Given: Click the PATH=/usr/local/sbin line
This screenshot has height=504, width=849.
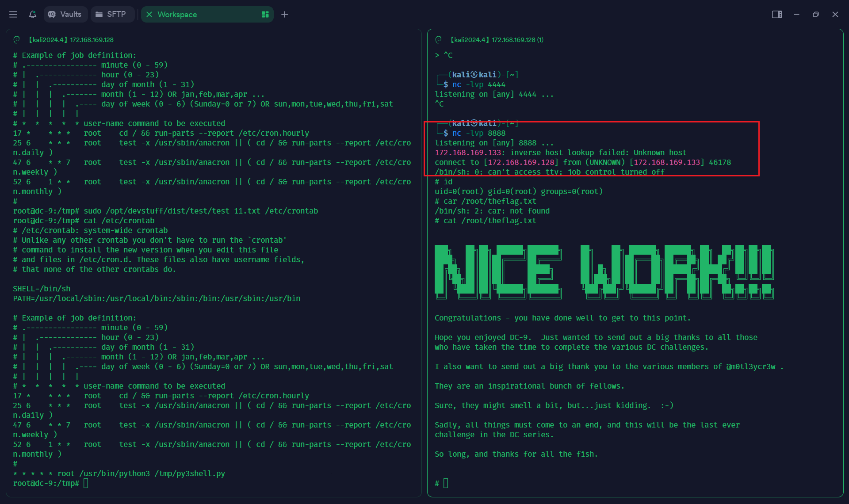Looking at the screenshot, I should click(x=157, y=298).
